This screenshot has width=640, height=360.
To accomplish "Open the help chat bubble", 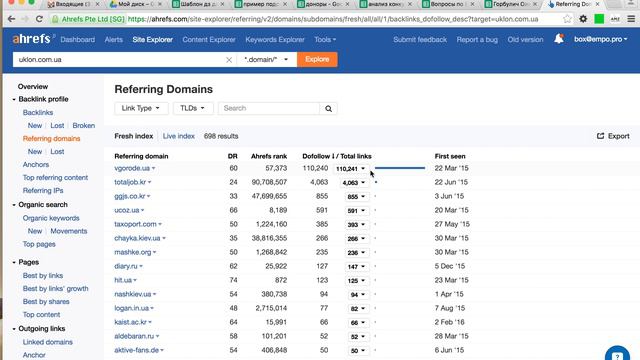I will point(617,354).
